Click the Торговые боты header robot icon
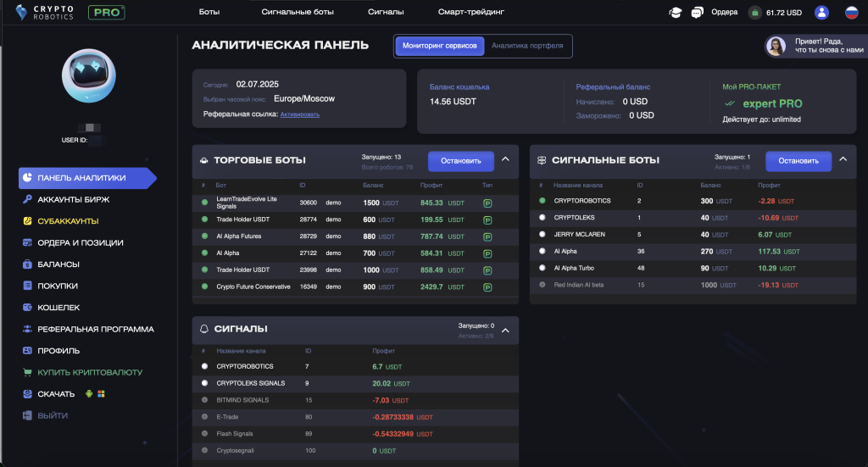 pyautogui.click(x=203, y=160)
